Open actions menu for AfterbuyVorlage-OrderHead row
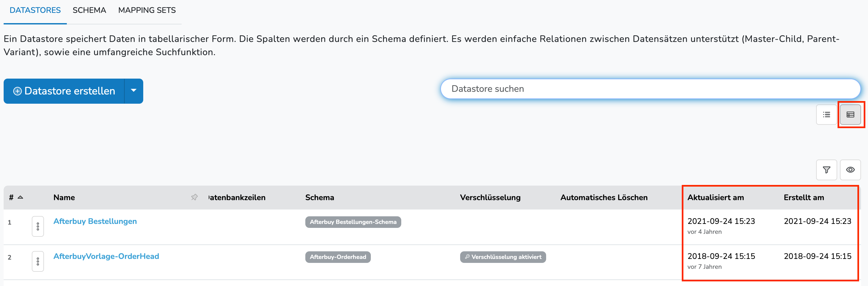This screenshot has height=286, width=868. point(38,262)
